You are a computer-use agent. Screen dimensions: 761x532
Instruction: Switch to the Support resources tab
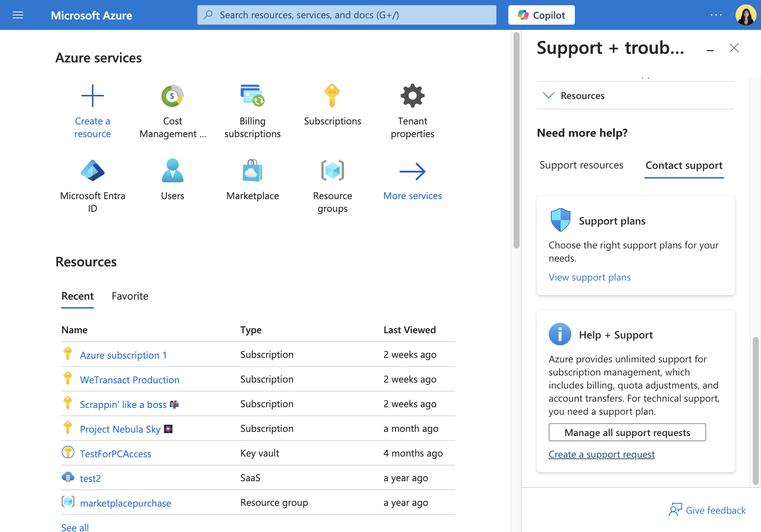click(x=581, y=165)
